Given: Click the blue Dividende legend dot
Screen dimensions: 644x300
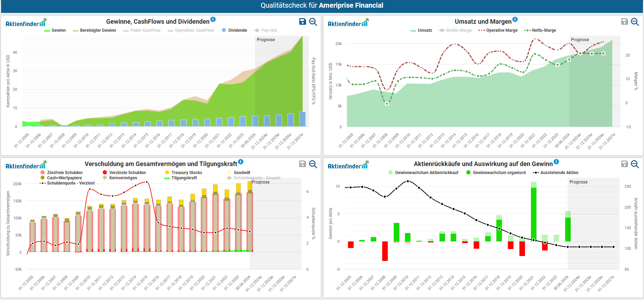Looking at the screenshot, I should [224, 30].
